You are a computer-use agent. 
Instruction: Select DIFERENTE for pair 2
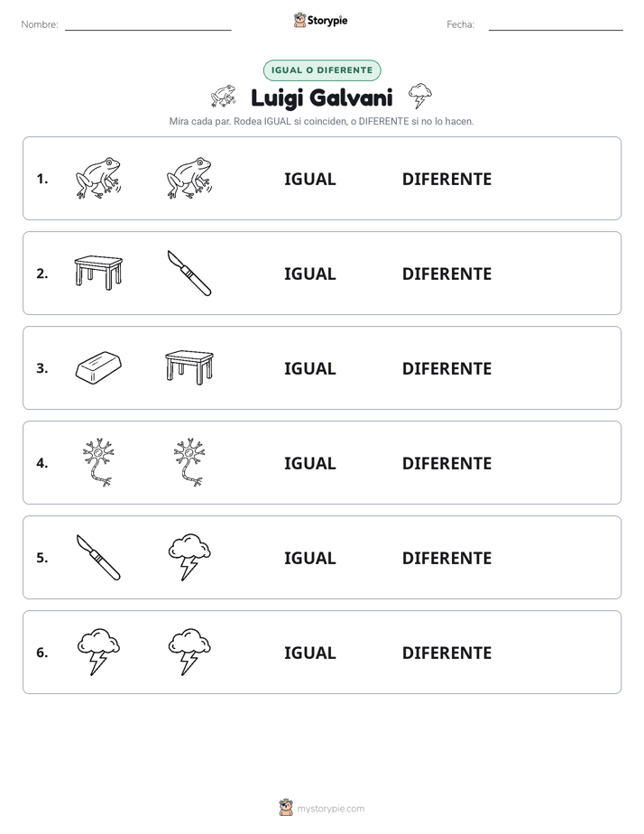[x=446, y=273]
